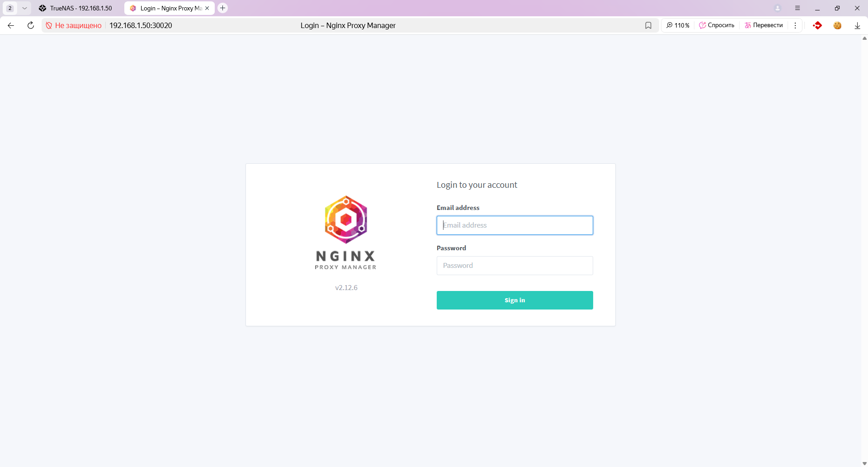The image size is (868, 467).
Task: Focus the Email address field
Action: 514,225
